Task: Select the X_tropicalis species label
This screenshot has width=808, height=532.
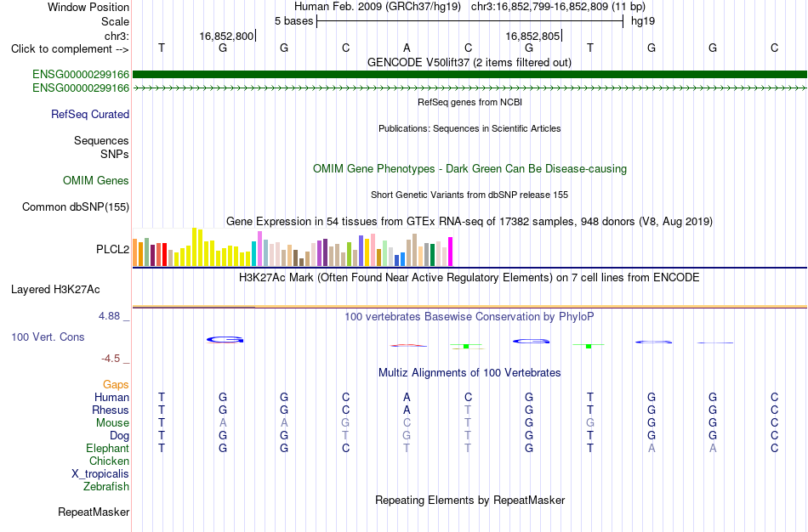Action: point(100,474)
